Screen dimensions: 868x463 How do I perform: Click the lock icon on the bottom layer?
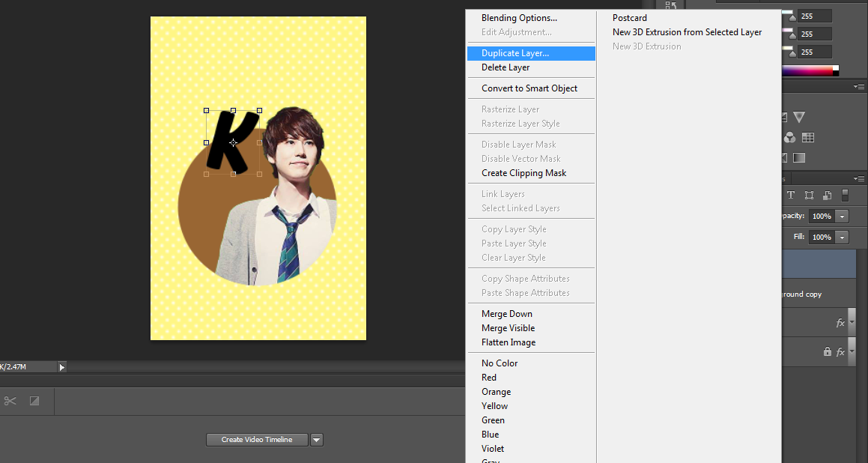[827, 351]
